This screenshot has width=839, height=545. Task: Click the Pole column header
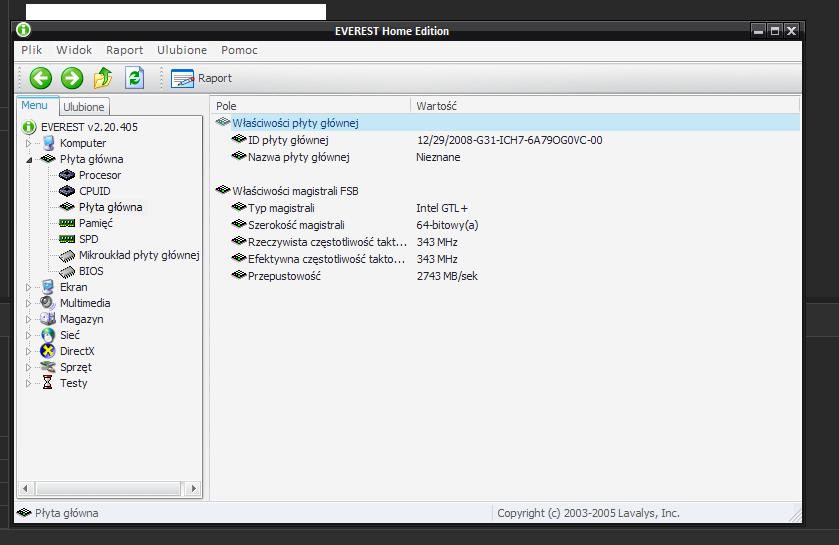[x=311, y=106]
